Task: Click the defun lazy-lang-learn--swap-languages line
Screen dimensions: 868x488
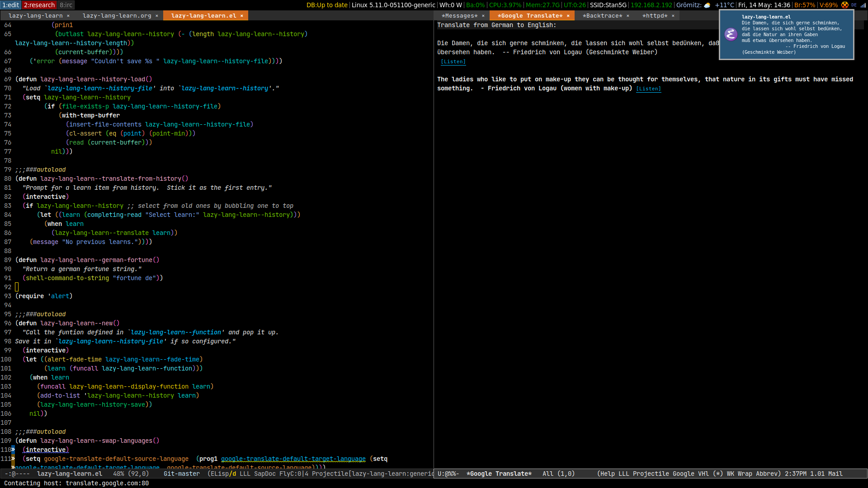Action: coord(87,441)
